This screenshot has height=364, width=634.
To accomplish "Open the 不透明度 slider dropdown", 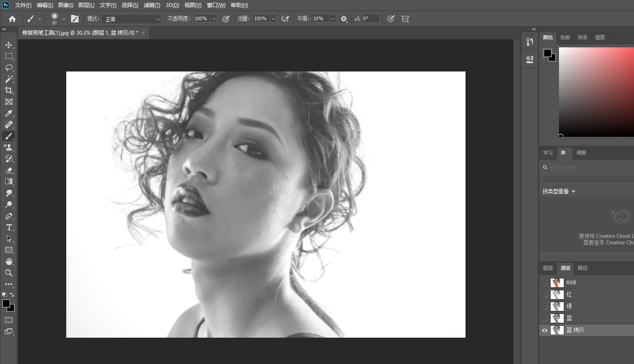I will 214,19.
